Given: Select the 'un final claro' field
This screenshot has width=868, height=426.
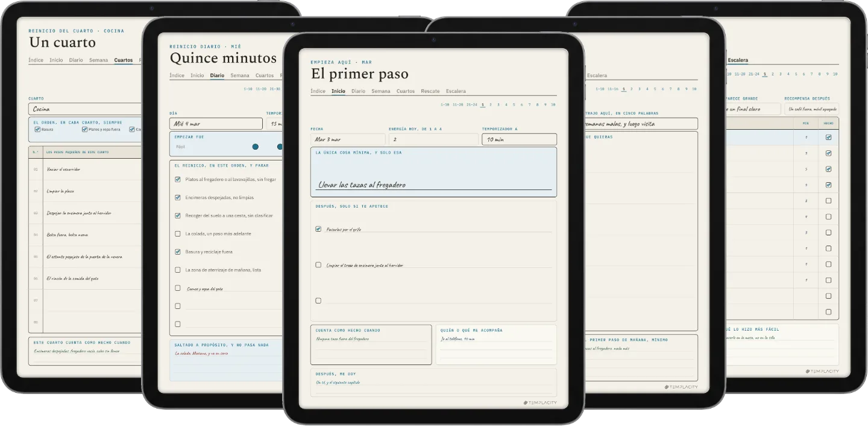Looking at the screenshot, I should pos(752,109).
